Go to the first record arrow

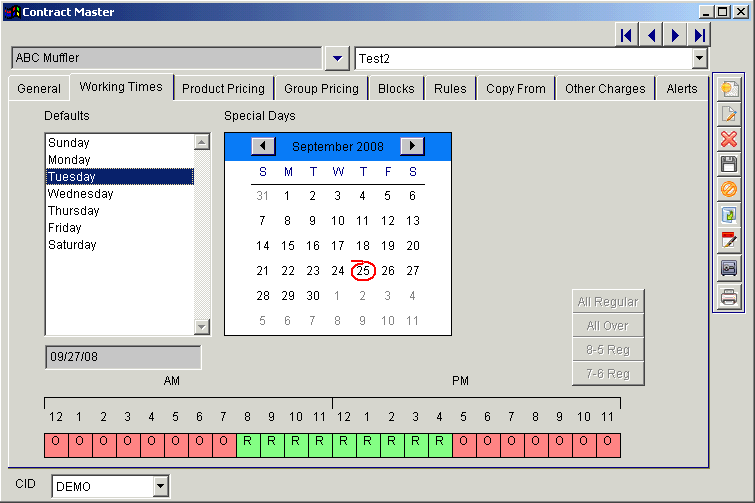627,35
